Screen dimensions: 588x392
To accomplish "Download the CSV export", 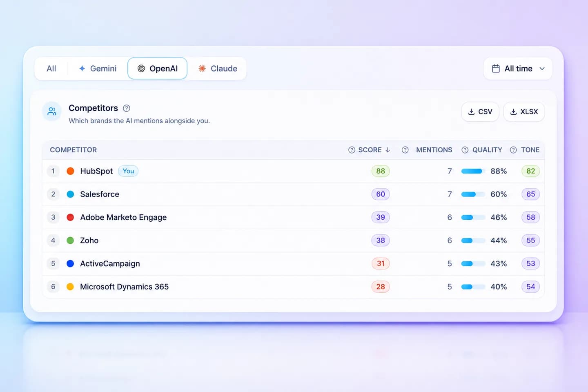I will coord(480,112).
